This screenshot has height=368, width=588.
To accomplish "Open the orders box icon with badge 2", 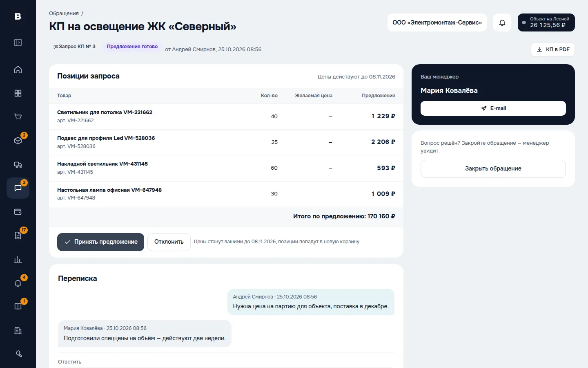I will (x=18, y=141).
